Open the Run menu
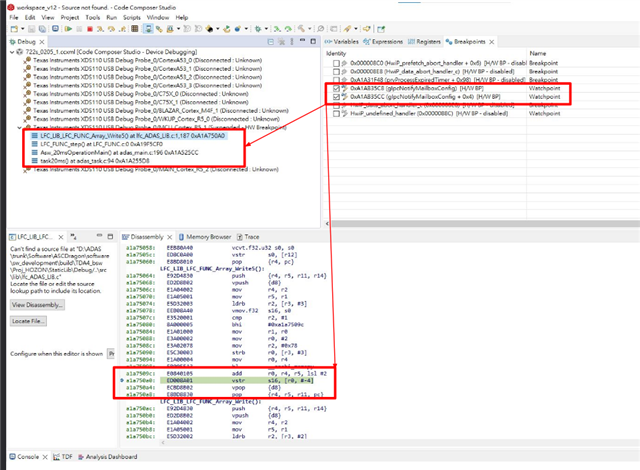The width and height of the screenshot is (640, 470). coord(111,18)
